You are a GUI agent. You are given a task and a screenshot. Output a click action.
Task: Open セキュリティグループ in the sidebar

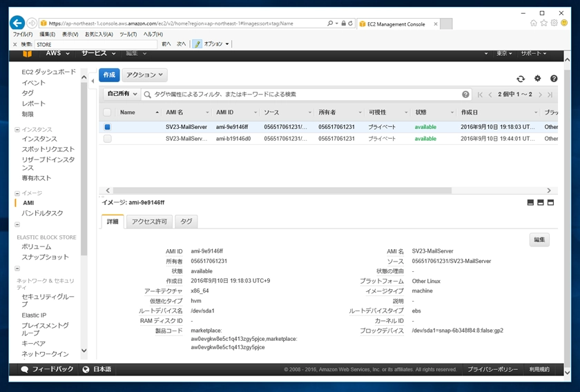(x=48, y=300)
